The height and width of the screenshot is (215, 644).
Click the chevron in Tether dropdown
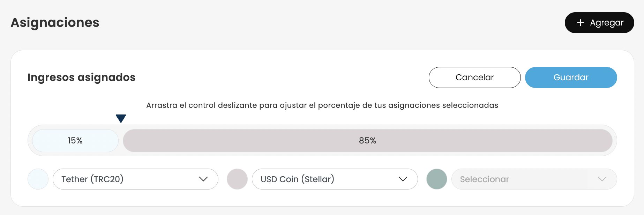[203, 179]
